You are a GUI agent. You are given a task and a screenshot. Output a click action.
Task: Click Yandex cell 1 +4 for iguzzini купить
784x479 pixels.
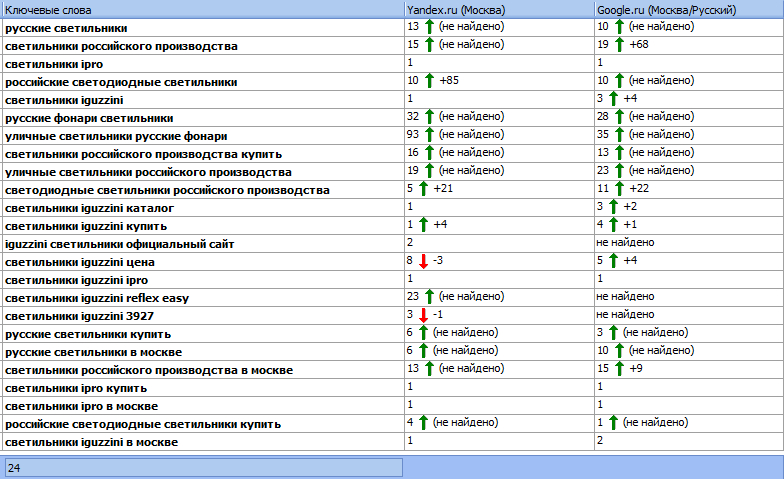(x=499, y=226)
